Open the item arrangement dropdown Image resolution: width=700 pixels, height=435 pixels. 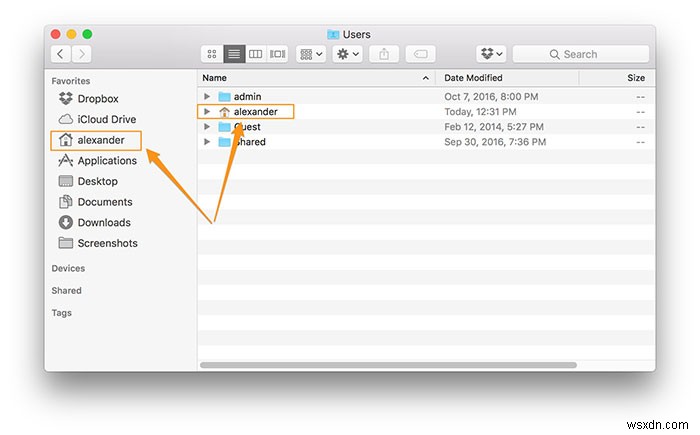pyautogui.click(x=311, y=54)
